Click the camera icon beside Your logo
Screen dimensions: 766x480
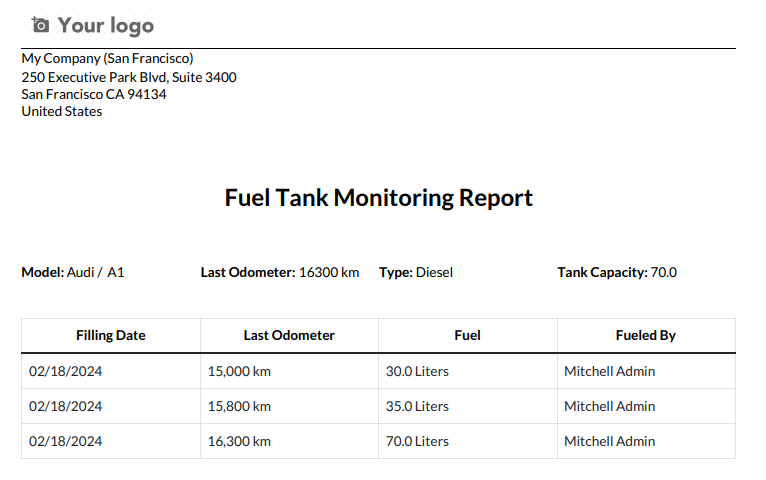tap(40, 24)
